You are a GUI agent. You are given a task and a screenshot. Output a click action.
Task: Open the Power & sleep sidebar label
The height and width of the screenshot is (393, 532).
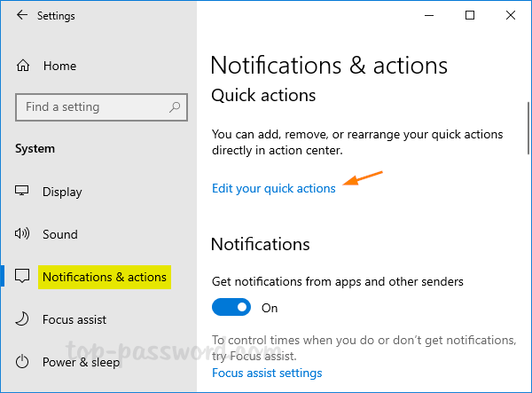82,362
